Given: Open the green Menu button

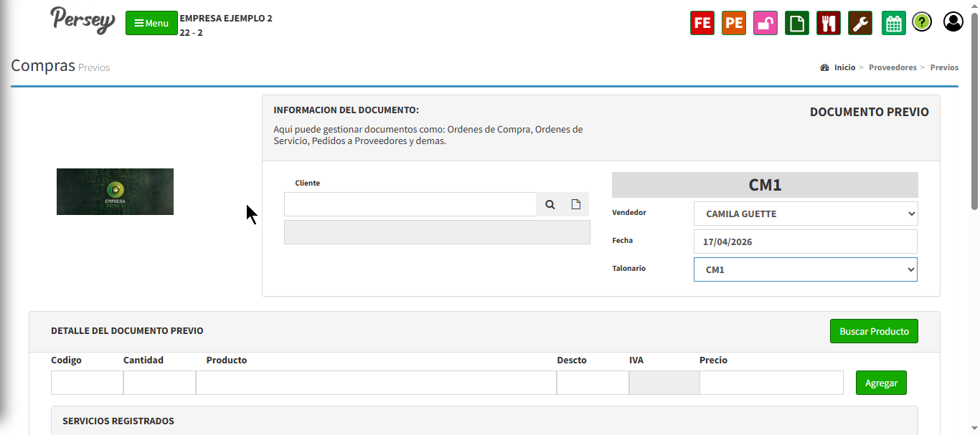Looking at the screenshot, I should pos(151,23).
